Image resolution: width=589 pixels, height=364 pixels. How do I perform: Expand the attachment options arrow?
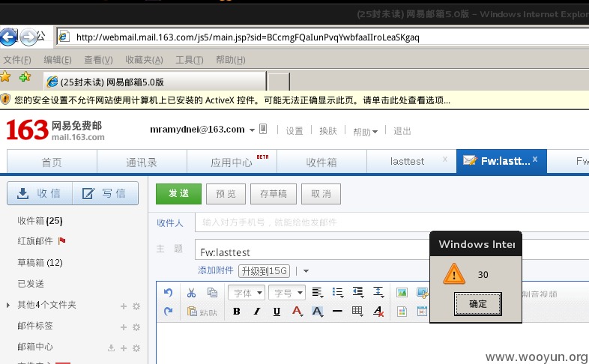point(306,271)
